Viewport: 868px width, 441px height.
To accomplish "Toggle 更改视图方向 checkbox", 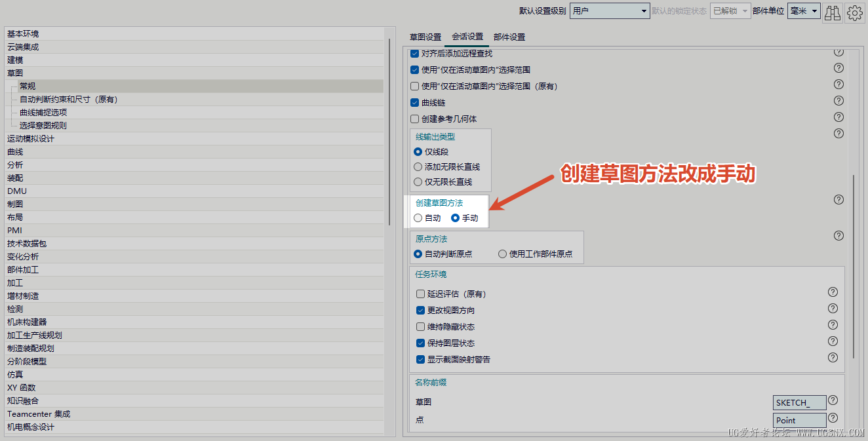I will pyautogui.click(x=420, y=310).
